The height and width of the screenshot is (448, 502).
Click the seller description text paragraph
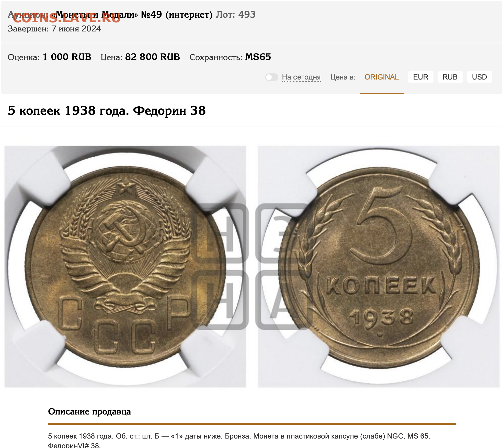[x=239, y=440]
